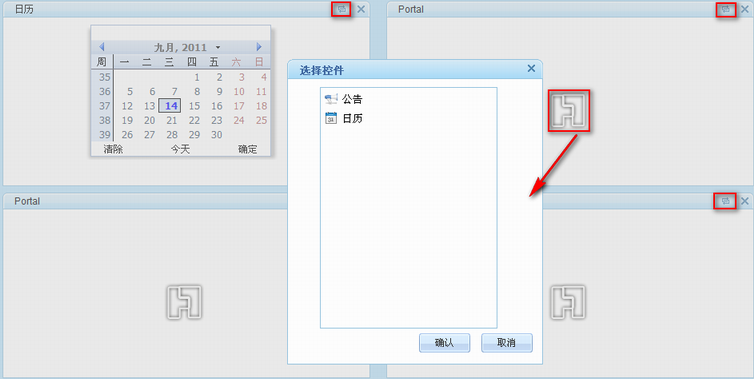Select Sunday date 11
754x379 pixels.
coord(261,91)
